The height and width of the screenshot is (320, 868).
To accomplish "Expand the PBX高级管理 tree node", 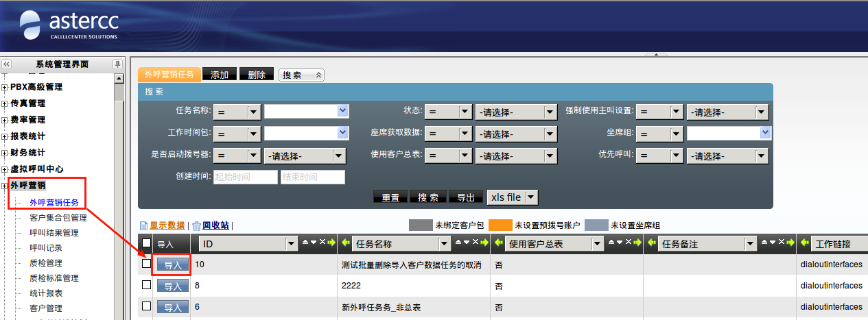I will pos(5,87).
